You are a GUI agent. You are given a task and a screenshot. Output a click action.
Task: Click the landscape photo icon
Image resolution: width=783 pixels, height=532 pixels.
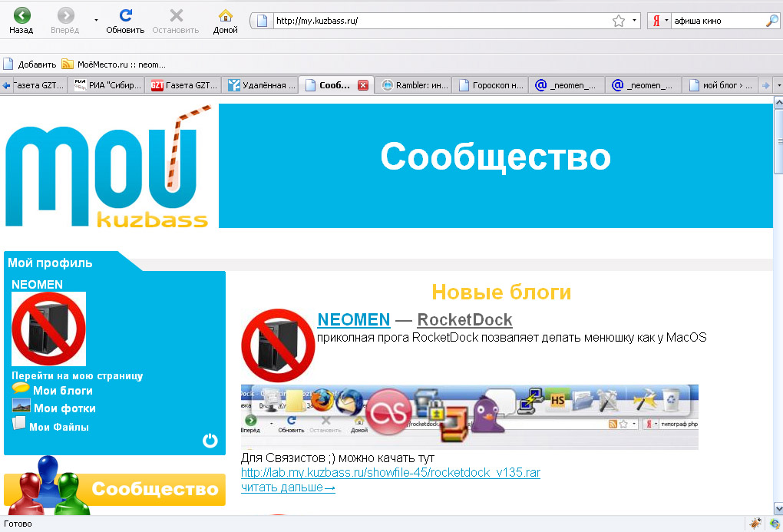[21, 405]
